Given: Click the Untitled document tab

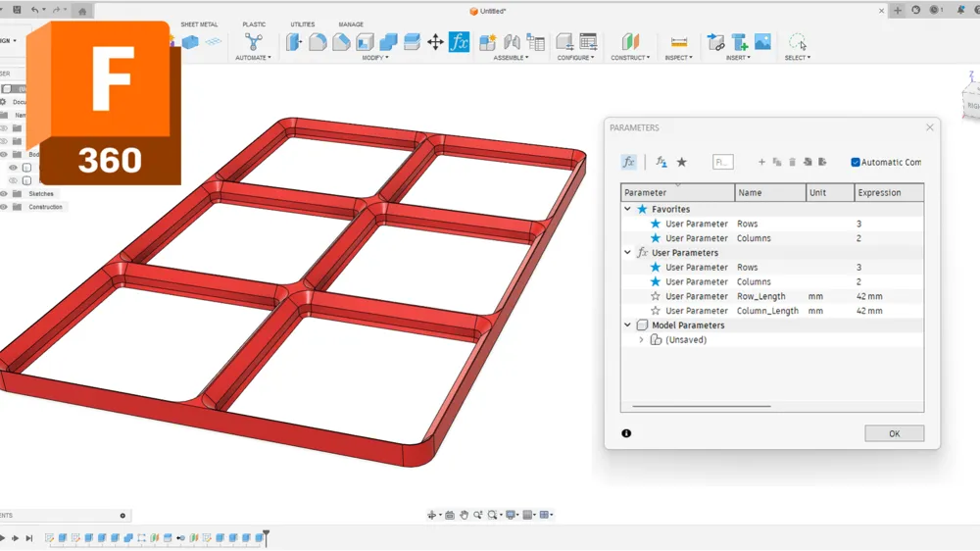Looking at the screenshot, I should (487, 11).
